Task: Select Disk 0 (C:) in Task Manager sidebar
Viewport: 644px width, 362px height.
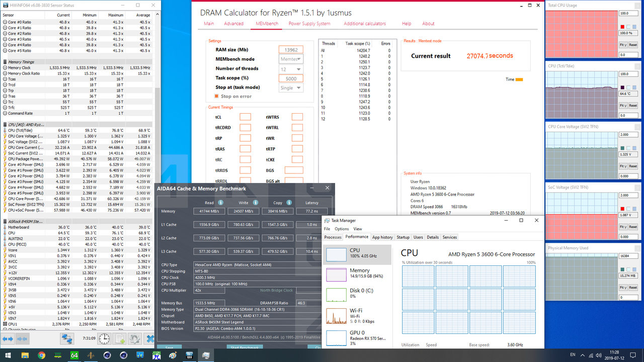Action: (358, 294)
